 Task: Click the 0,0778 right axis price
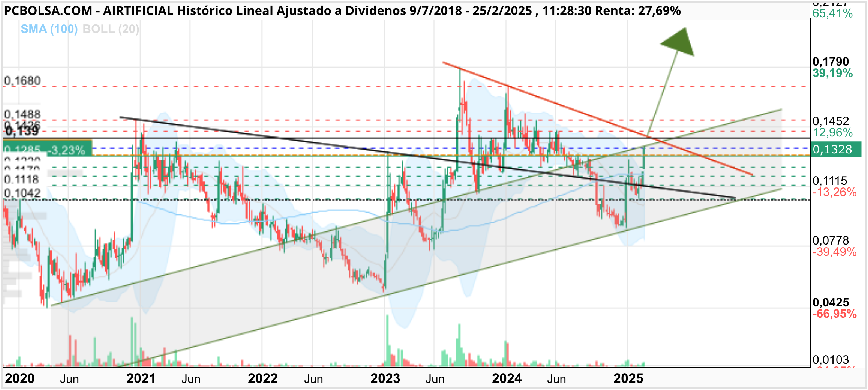pos(831,240)
